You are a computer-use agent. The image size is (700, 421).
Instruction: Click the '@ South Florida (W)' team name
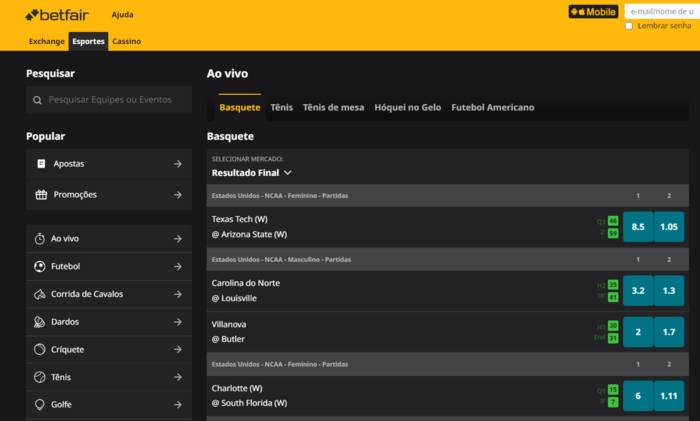[250, 403]
